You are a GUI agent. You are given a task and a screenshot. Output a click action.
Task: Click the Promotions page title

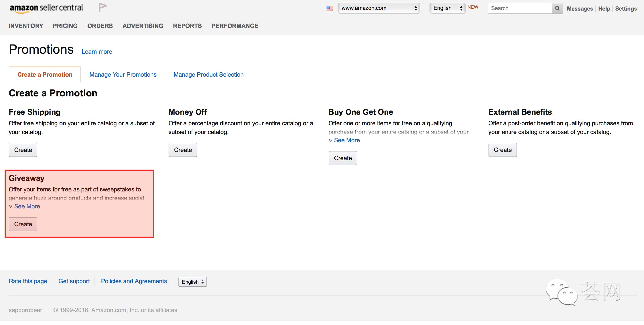(x=41, y=49)
